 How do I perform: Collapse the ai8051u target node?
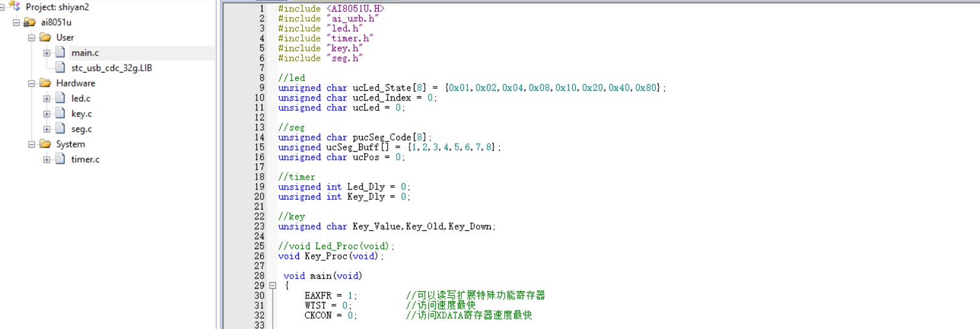point(16,23)
